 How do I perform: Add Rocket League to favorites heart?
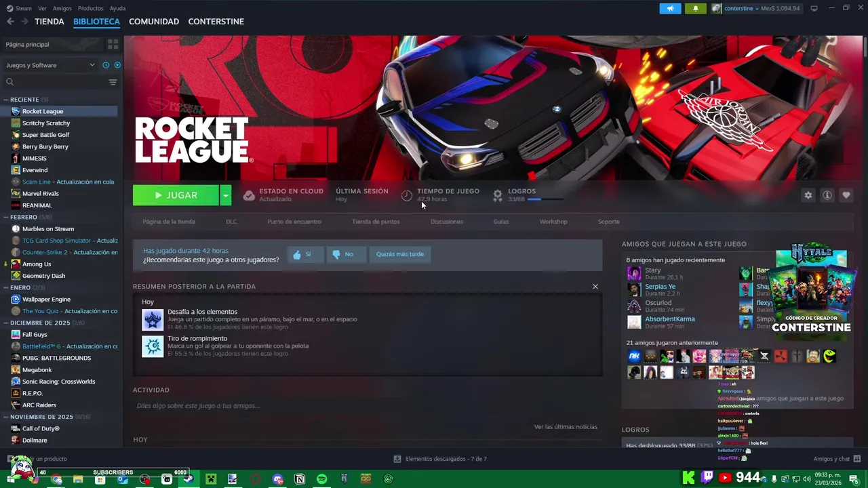tap(846, 195)
